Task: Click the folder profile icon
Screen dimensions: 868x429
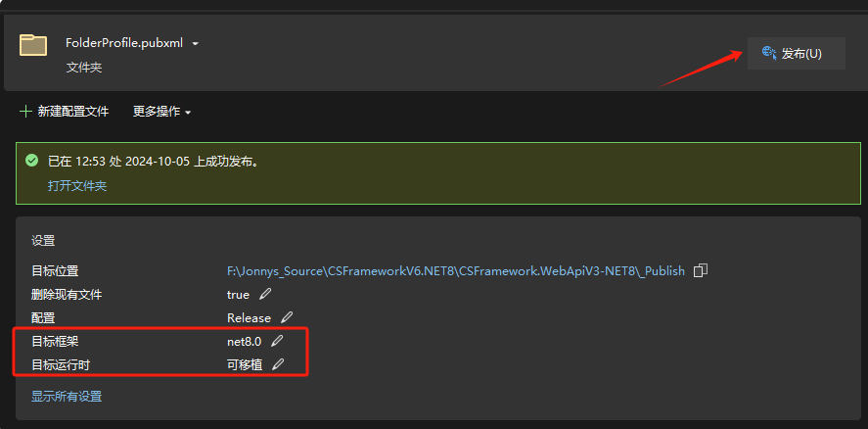Action: 33,45
